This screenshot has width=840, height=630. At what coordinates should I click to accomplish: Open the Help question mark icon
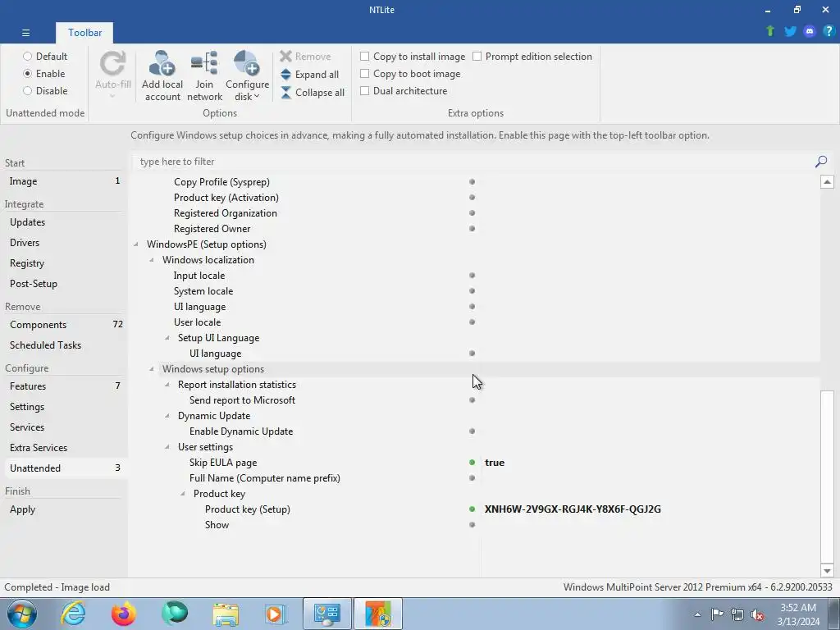829,31
